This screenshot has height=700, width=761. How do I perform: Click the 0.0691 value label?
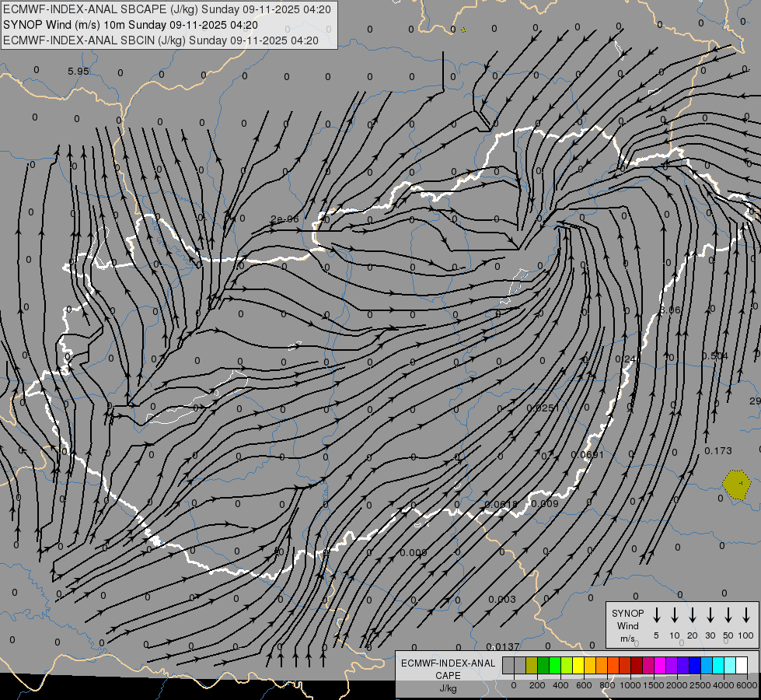587,455
